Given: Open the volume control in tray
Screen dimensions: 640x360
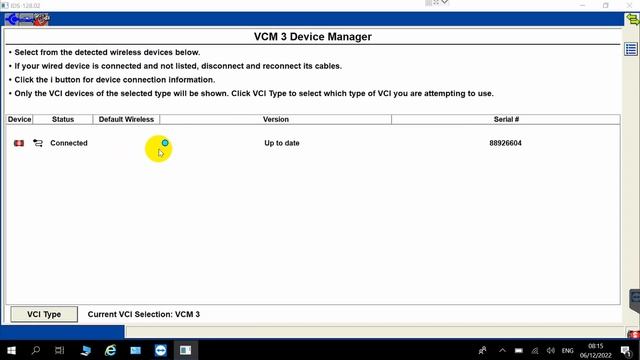Looking at the screenshot, I should coord(551,350).
